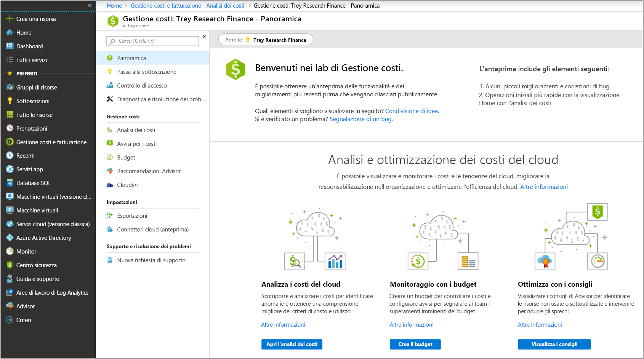Collapse the dark left sidebar with chevrons
This screenshot has width=644, height=359.
click(x=90, y=5)
